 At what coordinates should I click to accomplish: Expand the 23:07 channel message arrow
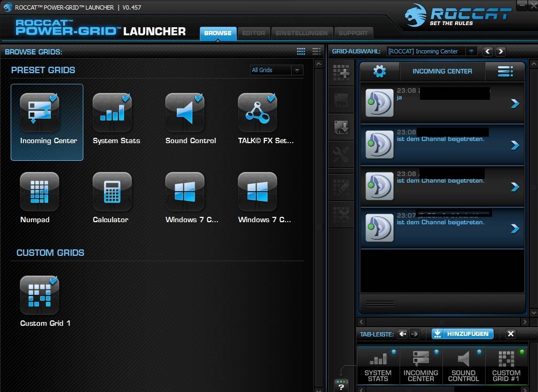point(514,229)
